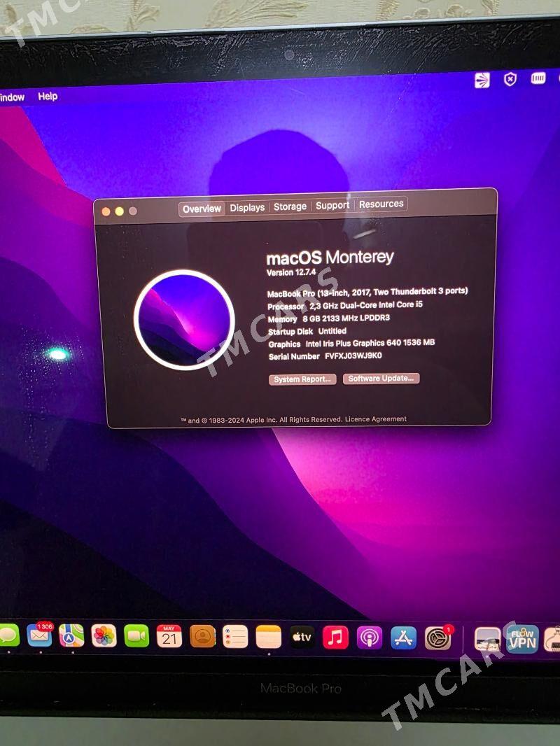Screen dimensions: 560x746
Task: Open the Help menu in menu bar
Action: tap(48, 96)
